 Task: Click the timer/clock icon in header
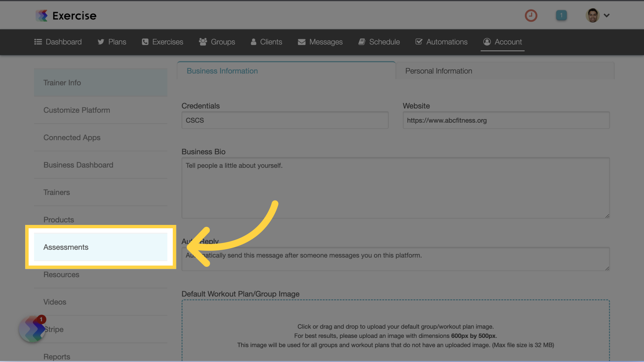click(x=531, y=15)
